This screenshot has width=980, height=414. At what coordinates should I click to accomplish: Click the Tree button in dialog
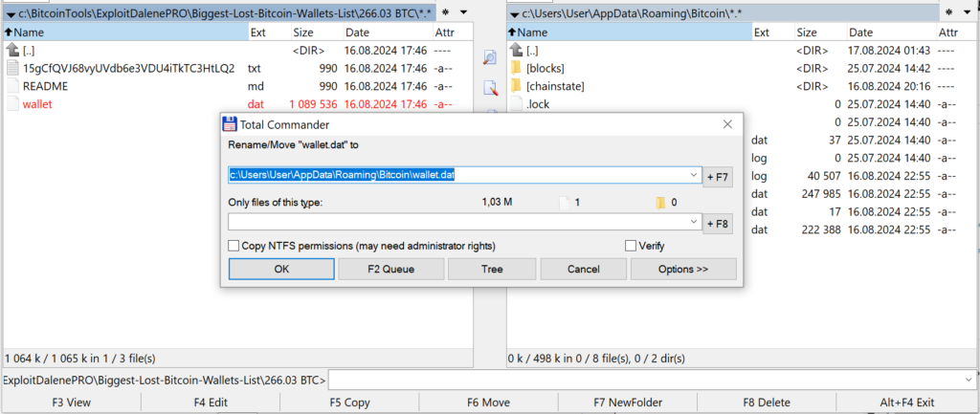[492, 269]
